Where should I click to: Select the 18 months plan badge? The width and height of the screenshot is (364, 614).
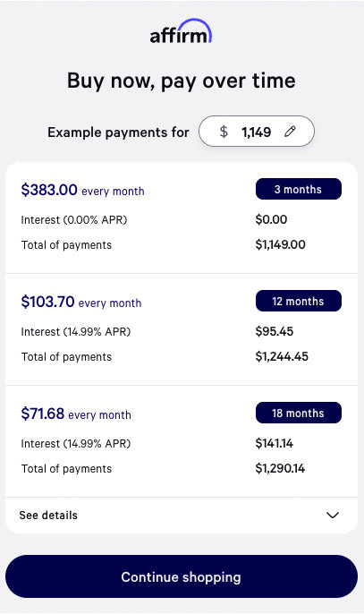point(298,414)
